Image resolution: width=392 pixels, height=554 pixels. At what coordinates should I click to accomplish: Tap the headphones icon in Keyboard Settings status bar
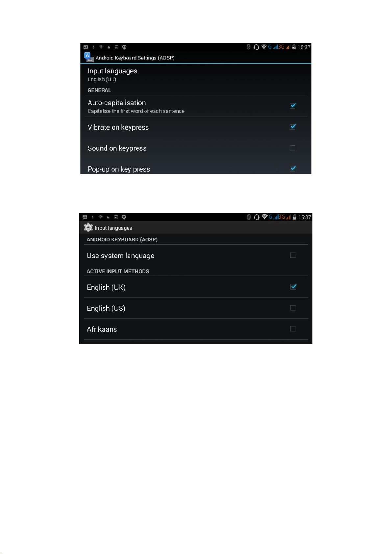point(256,47)
